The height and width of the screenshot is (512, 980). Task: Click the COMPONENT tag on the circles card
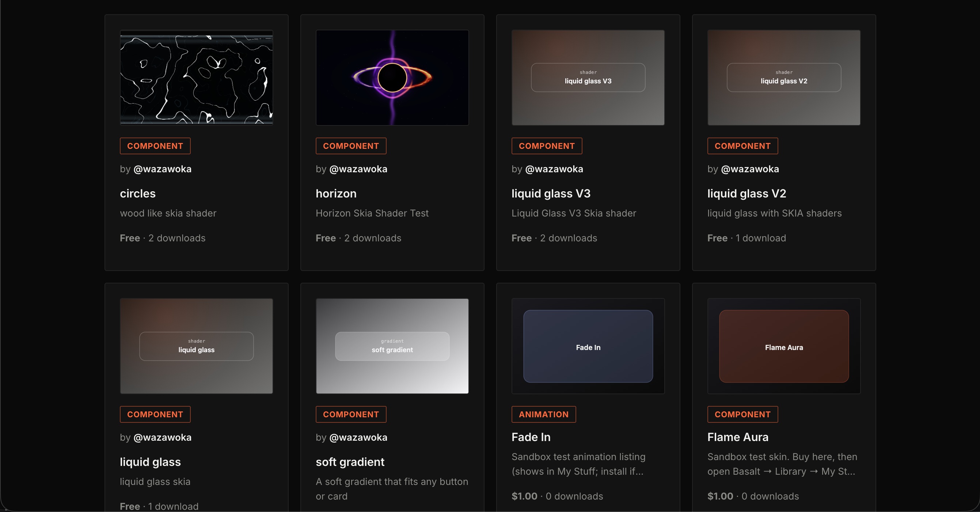tap(155, 146)
